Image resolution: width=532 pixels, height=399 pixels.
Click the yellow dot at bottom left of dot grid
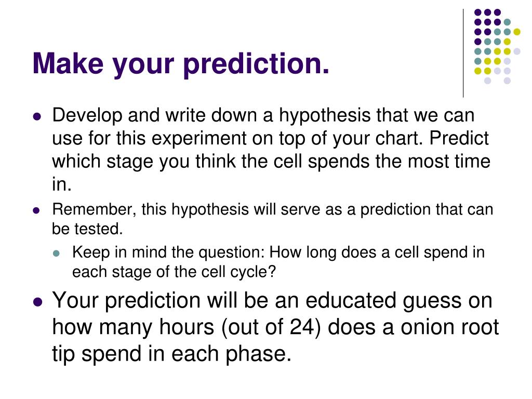click(478, 71)
